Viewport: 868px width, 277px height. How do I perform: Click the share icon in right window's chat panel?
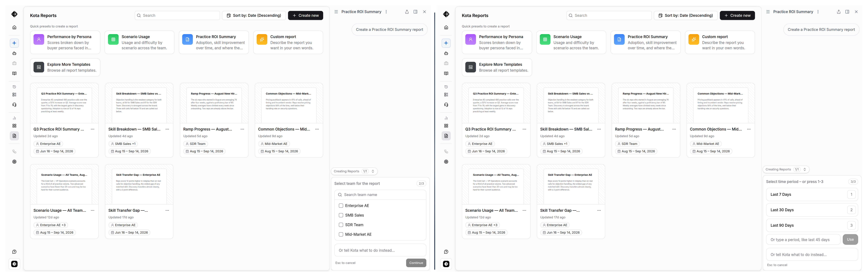click(839, 12)
